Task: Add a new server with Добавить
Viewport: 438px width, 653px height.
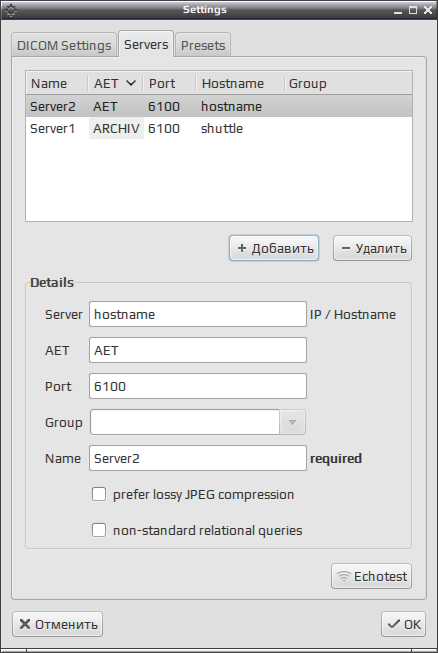Action: pyautogui.click(x=274, y=248)
